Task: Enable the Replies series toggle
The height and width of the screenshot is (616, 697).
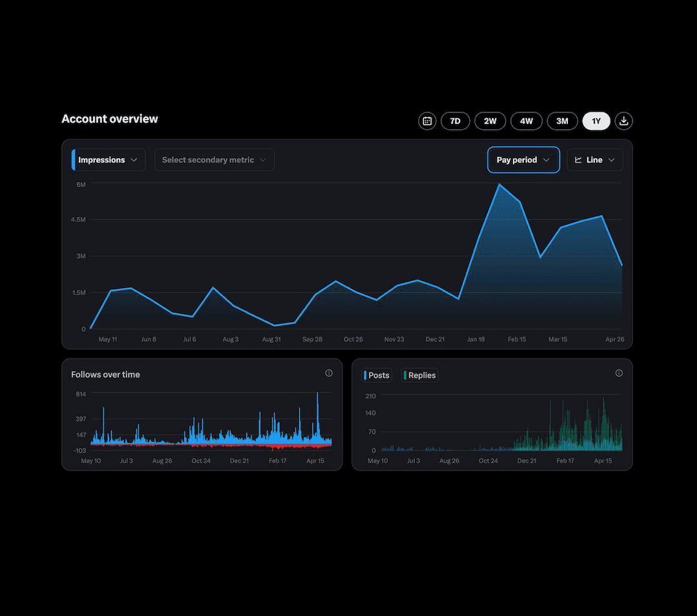Action: 419,375
